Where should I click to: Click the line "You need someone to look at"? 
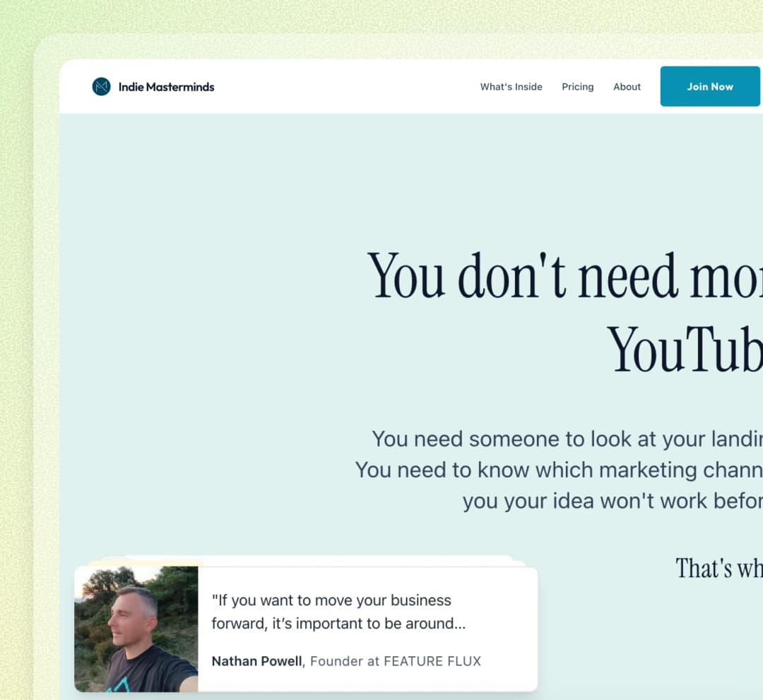[567, 439]
